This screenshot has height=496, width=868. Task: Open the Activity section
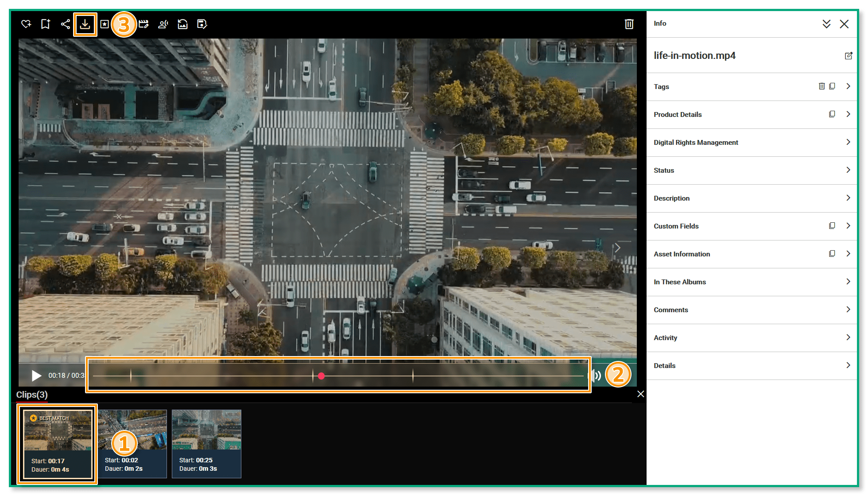point(848,337)
